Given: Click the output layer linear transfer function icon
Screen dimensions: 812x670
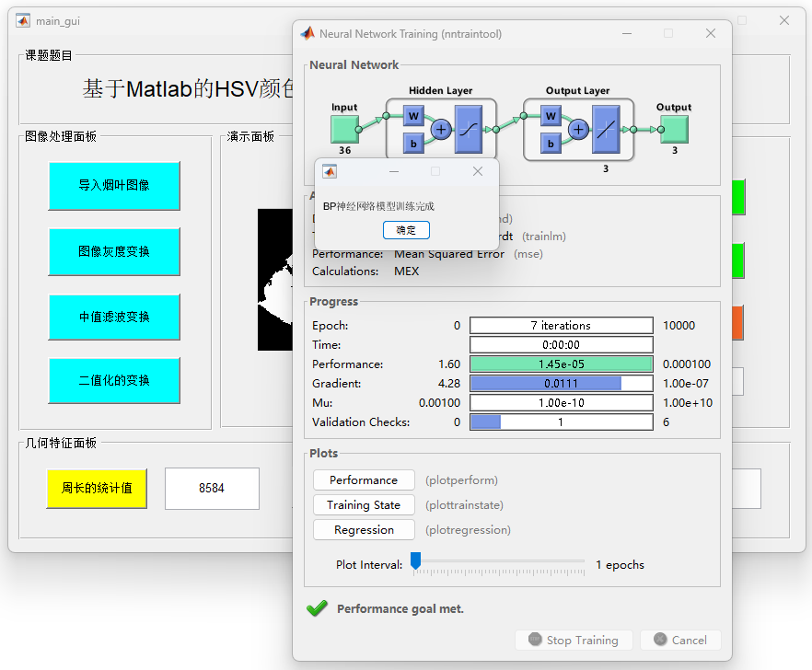Looking at the screenshot, I should tap(606, 129).
